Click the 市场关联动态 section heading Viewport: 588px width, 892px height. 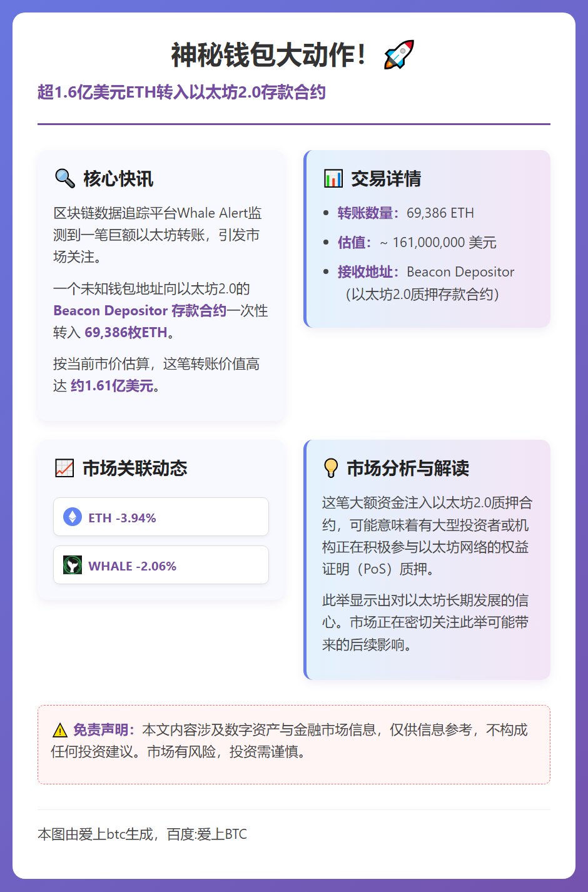[135, 469]
